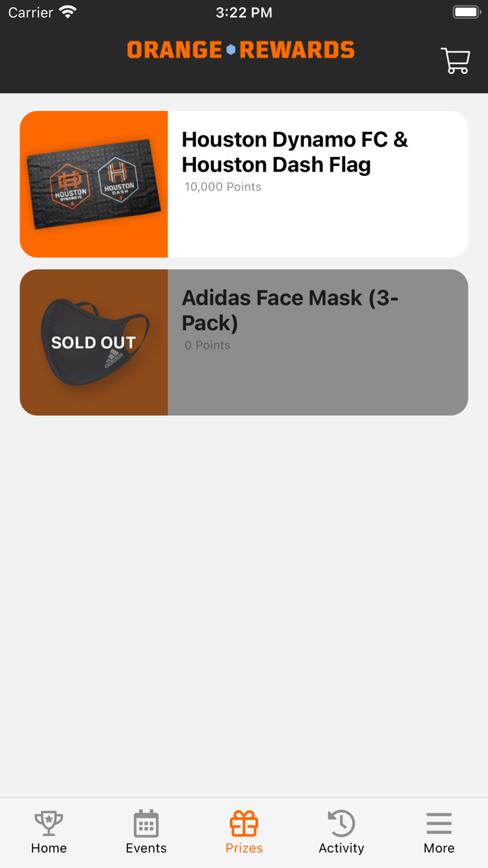Tap the battery indicator in status bar

[466, 13]
